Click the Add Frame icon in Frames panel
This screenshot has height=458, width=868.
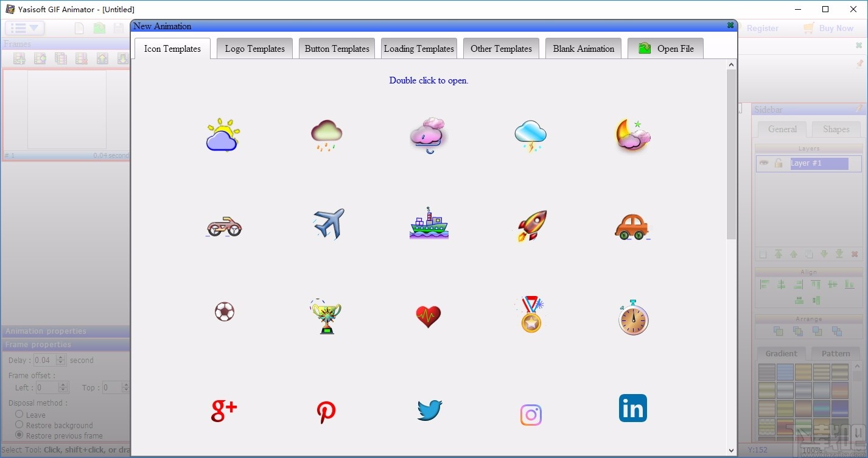[19, 57]
